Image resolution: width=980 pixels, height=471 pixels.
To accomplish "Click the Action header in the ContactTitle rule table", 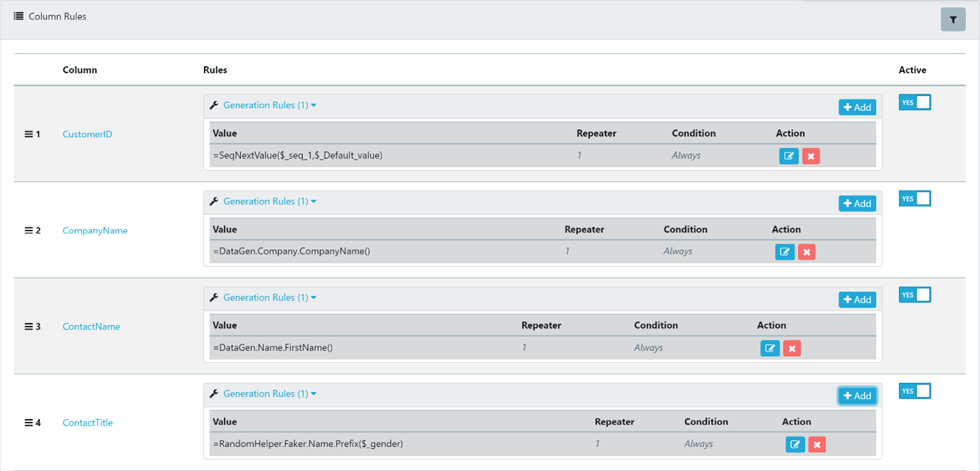I will click(x=797, y=421).
